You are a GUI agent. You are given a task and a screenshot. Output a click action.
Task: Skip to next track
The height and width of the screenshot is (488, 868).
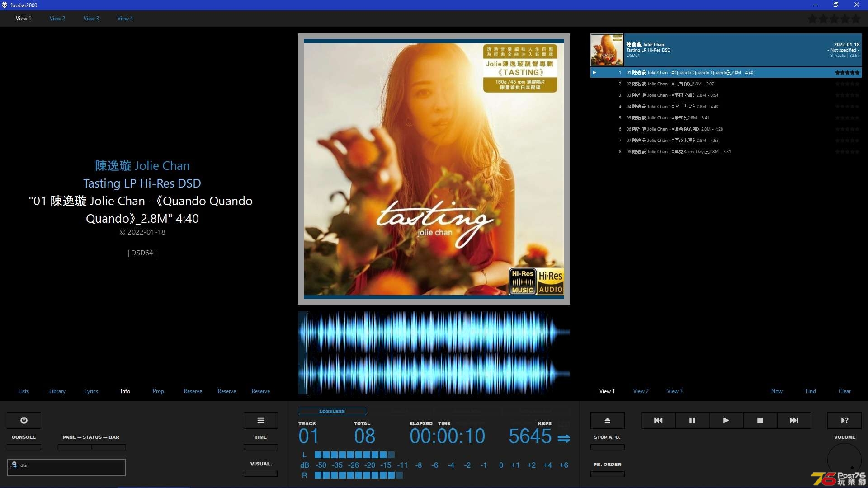click(x=794, y=420)
